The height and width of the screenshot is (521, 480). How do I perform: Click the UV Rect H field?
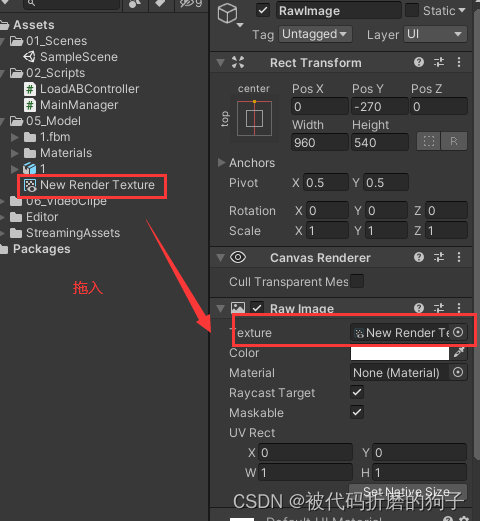pos(420,473)
